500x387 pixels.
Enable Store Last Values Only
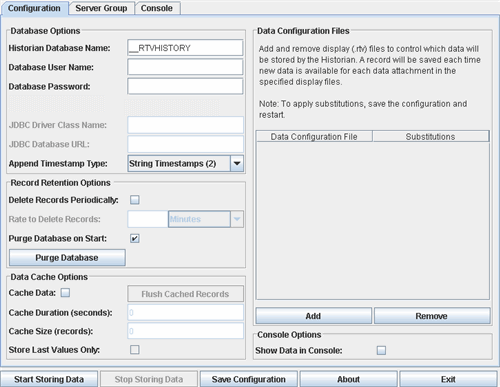point(135,350)
